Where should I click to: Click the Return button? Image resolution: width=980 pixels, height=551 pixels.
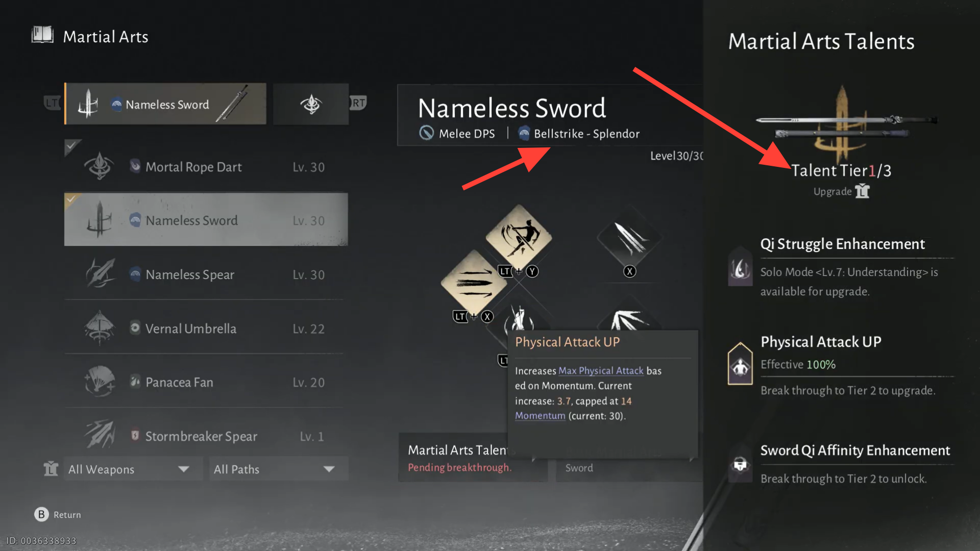pos(58,514)
